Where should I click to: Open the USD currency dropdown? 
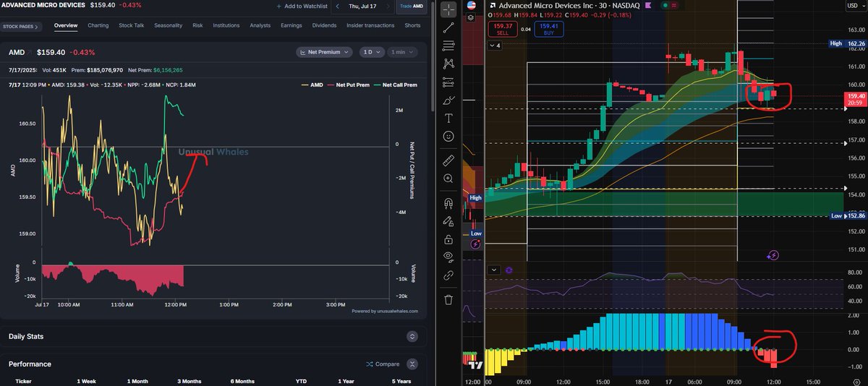coord(855,7)
